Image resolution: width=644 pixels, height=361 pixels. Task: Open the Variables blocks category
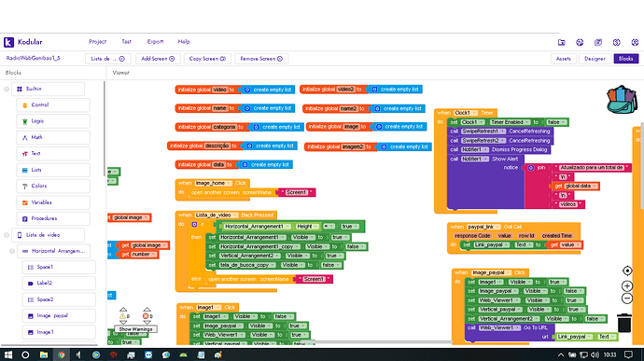point(53,202)
